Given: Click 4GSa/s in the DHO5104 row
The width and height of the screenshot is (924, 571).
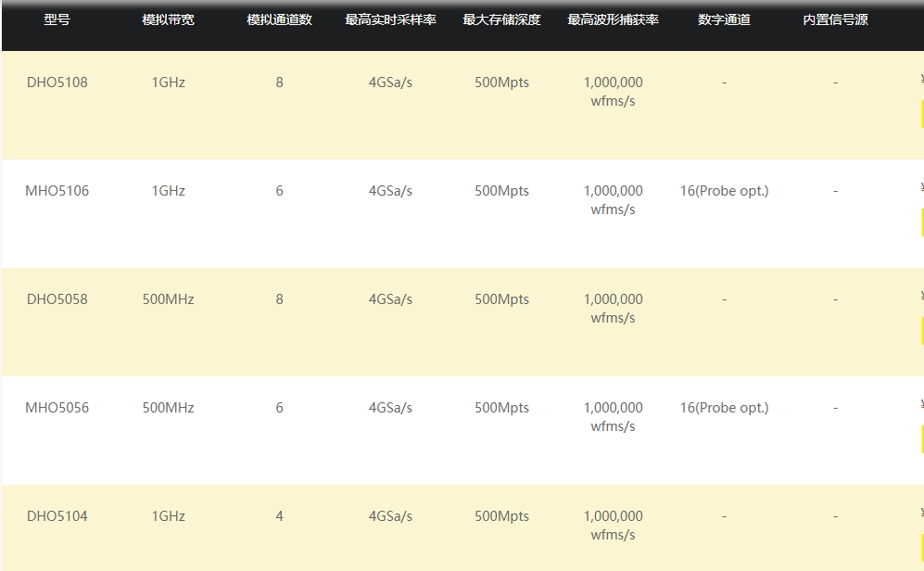Looking at the screenshot, I should (391, 516).
